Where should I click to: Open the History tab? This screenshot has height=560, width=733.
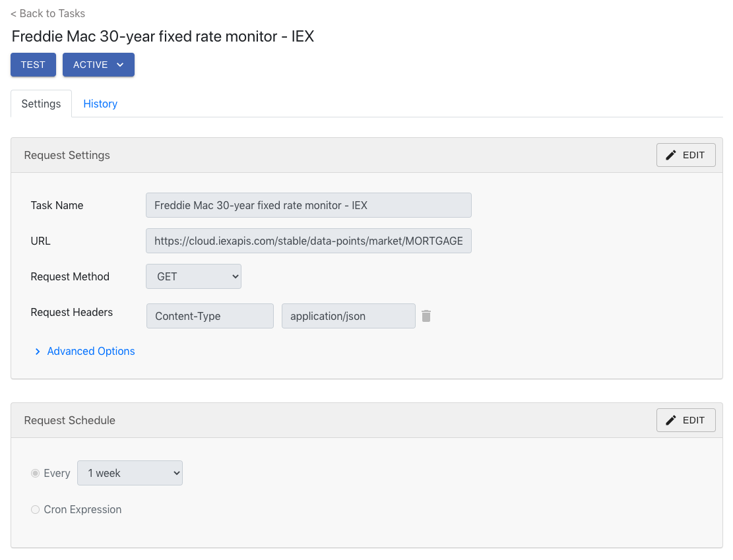point(100,104)
